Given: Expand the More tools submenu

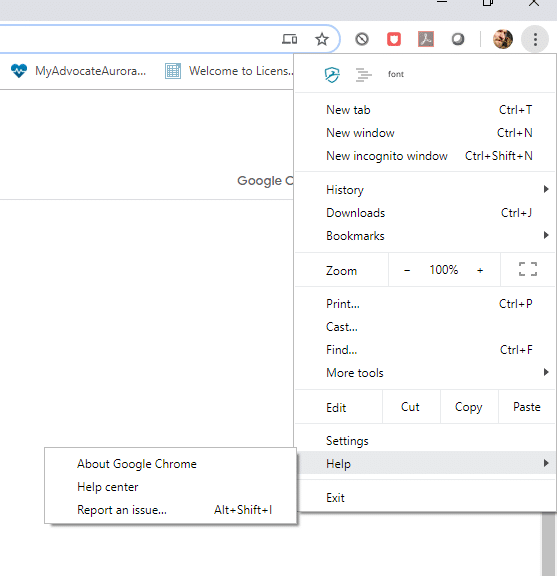Looking at the screenshot, I should coord(425,373).
